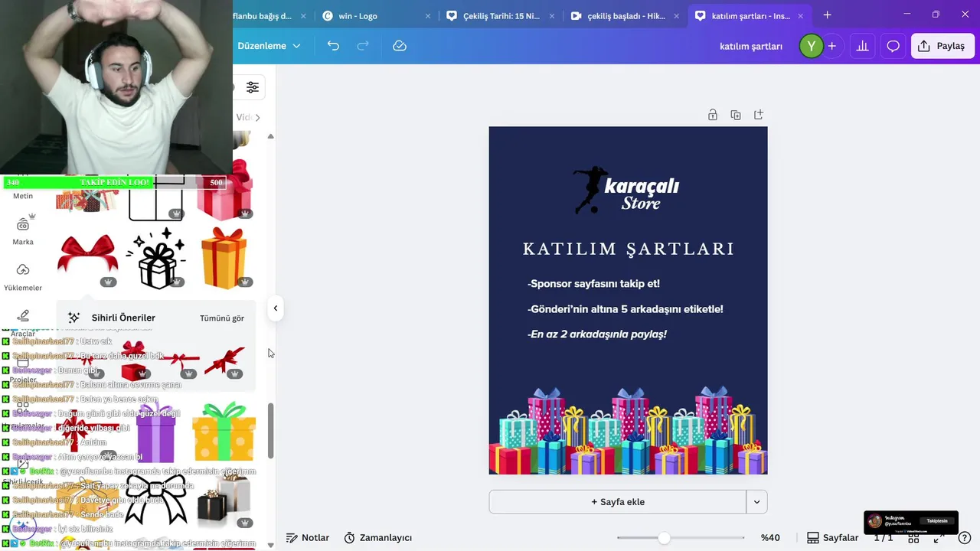Open the Marka brand panel

23,230
